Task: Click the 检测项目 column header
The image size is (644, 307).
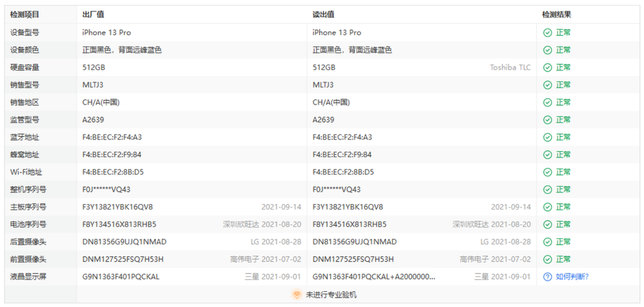Action: coord(24,15)
